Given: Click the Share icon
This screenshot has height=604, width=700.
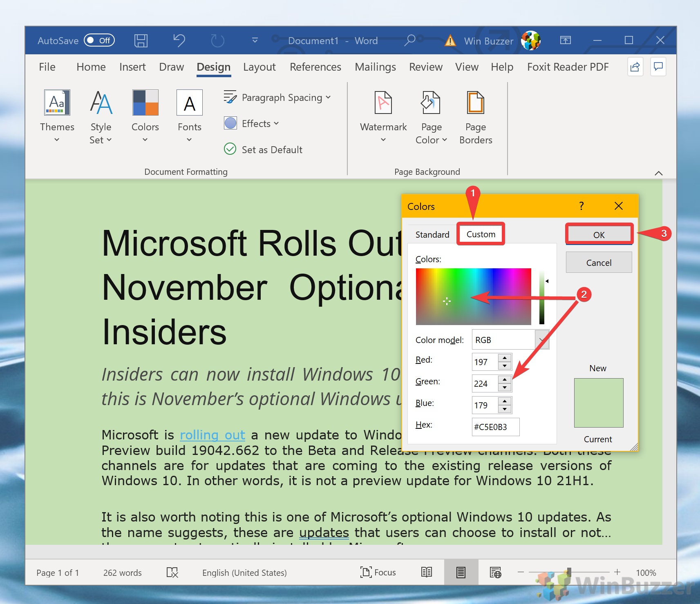Looking at the screenshot, I should pyautogui.click(x=635, y=67).
